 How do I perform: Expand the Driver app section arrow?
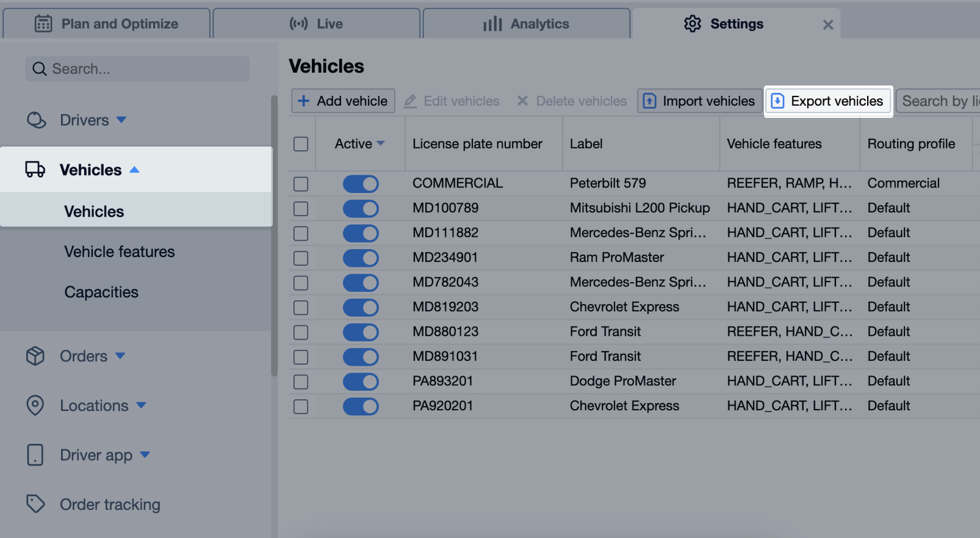click(x=145, y=454)
